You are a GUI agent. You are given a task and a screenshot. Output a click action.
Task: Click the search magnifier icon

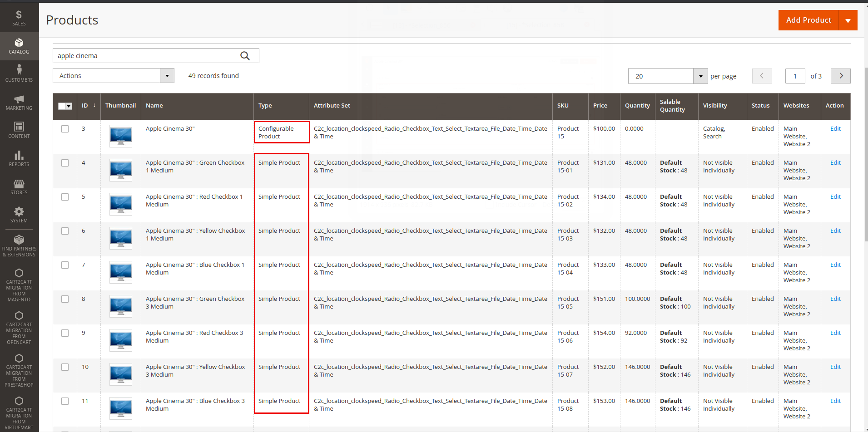[x=245, y=56]
